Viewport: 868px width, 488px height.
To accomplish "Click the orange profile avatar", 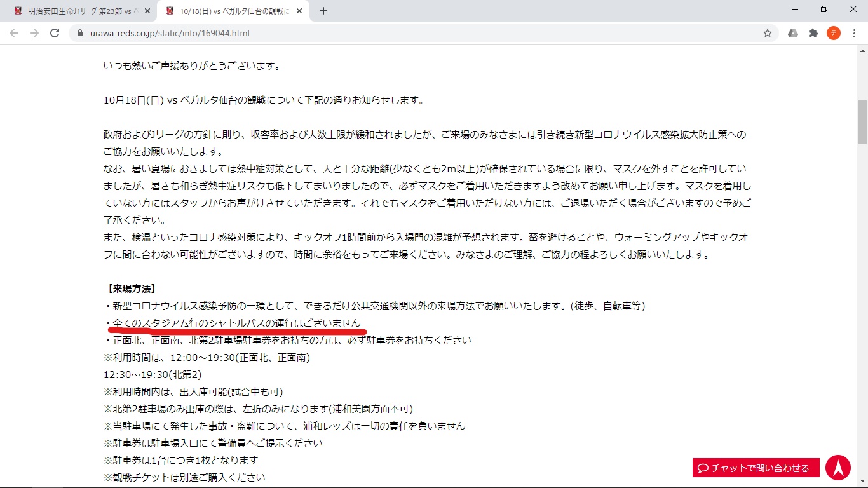I will click(x=833, y=33).
